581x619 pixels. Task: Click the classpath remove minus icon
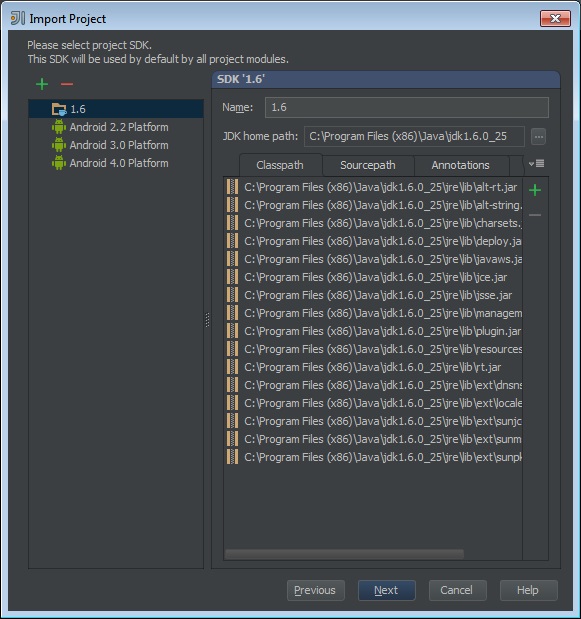coord(535,215)
